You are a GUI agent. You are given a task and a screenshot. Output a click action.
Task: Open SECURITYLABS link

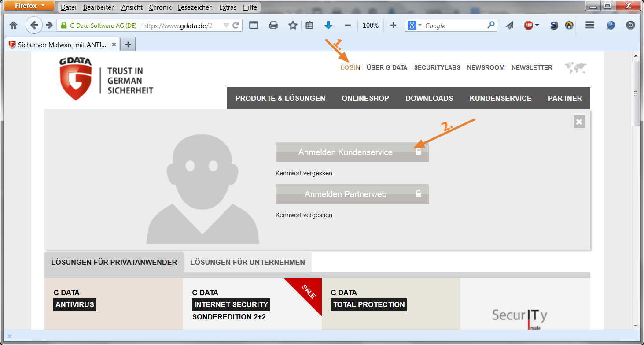point(437,67)
